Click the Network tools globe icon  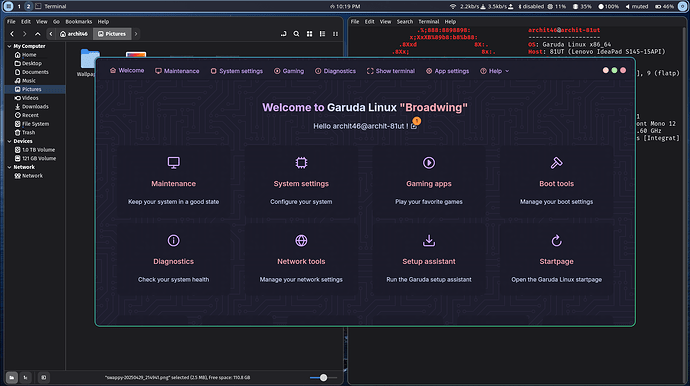(301, 240)
